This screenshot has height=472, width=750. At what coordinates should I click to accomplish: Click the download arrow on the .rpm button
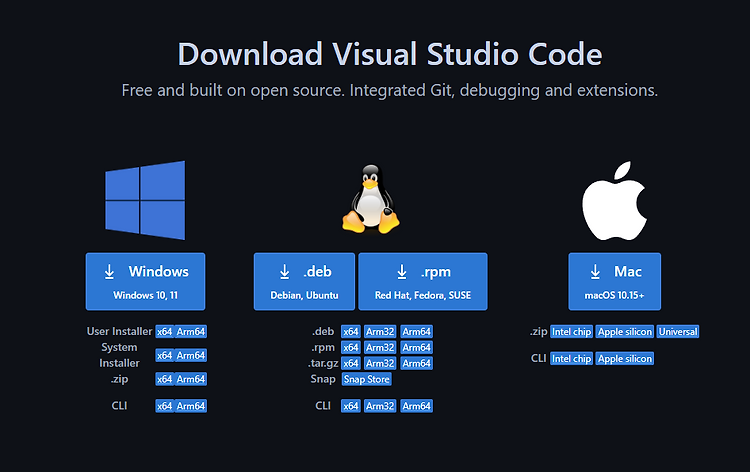pos(402,272)
